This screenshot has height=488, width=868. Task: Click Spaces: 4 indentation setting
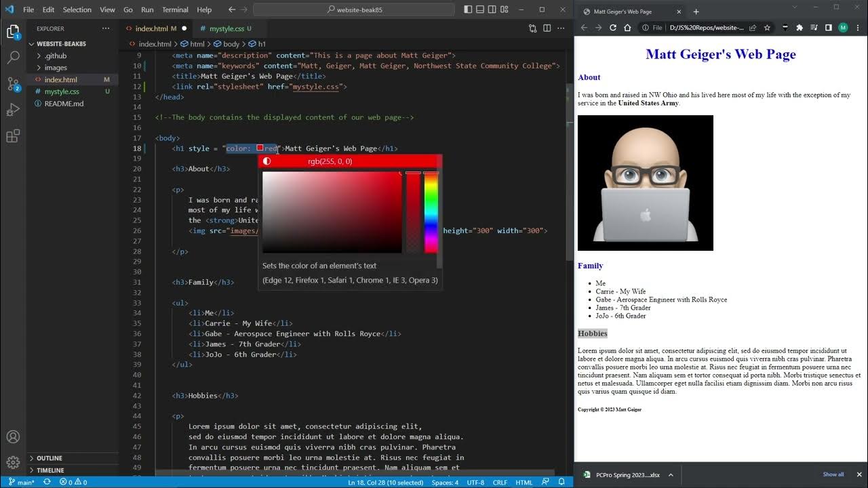point(445,482)
